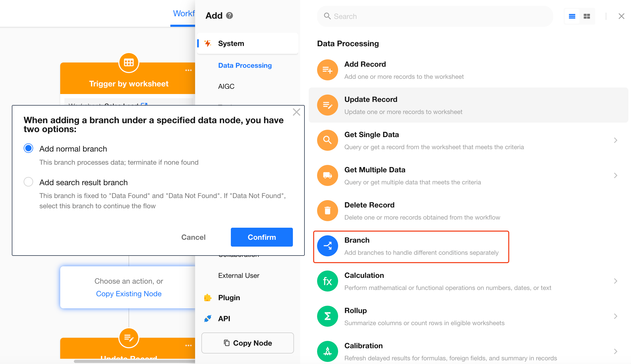Click the Add Record node icon

327,70
